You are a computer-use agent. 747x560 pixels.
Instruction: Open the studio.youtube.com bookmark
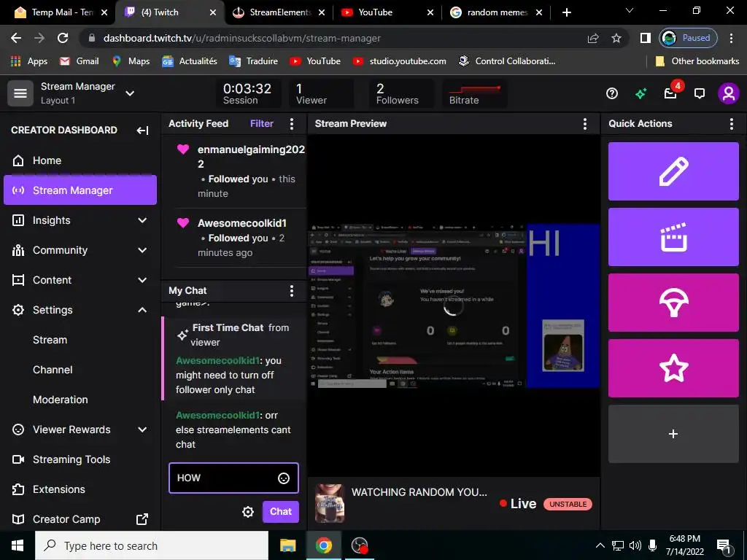coord(399,61)
